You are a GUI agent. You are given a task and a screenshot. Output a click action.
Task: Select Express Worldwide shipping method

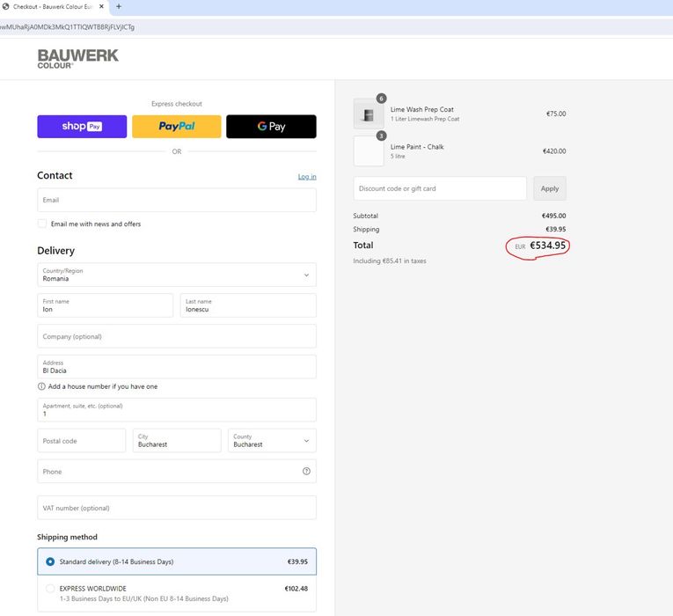[50, 589]
